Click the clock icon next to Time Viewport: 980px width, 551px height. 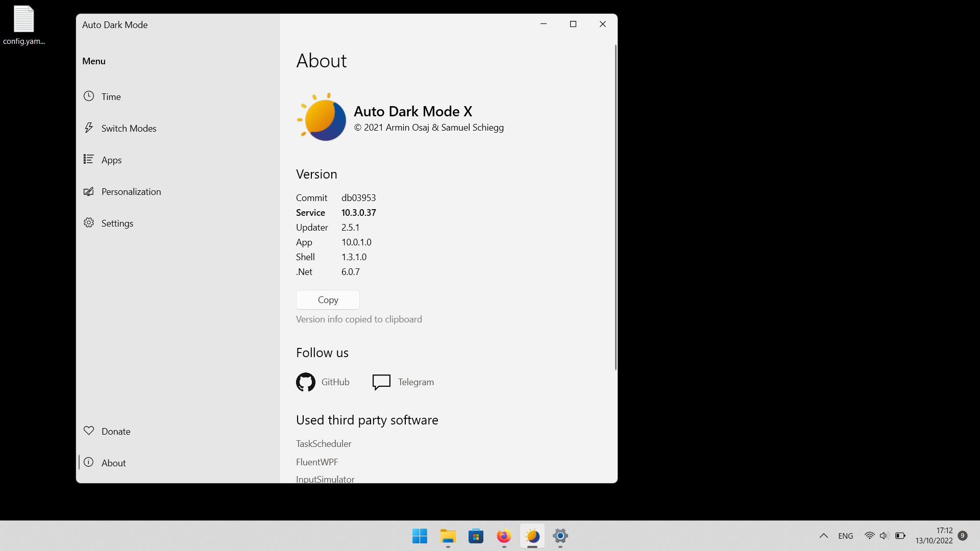[x=89, y=96]
